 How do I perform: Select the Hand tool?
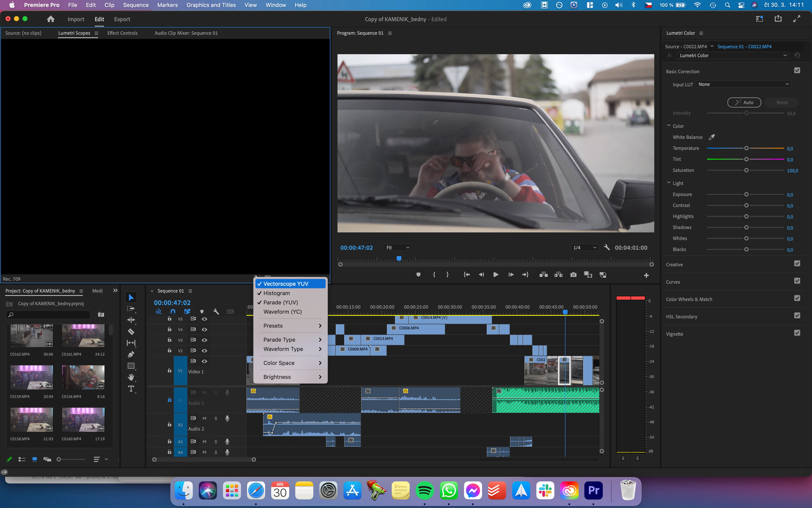tap(131, 377)
